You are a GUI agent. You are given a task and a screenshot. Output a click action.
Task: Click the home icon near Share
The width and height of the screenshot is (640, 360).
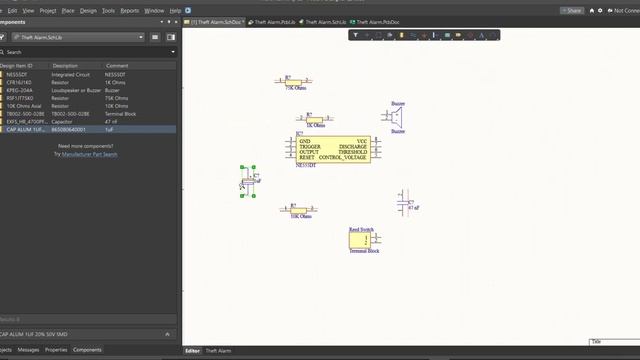tap(591, 11)
